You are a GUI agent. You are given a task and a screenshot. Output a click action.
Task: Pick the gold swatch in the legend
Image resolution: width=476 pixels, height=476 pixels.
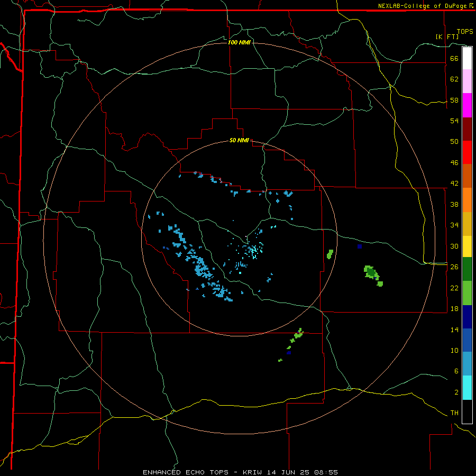point(467,224)
